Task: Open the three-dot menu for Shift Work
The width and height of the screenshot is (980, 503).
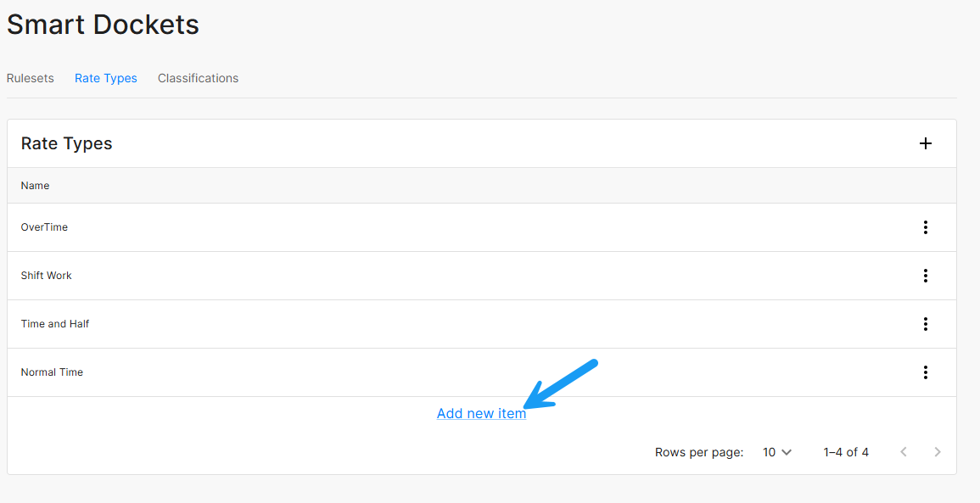Action: [x=925, y=276]
